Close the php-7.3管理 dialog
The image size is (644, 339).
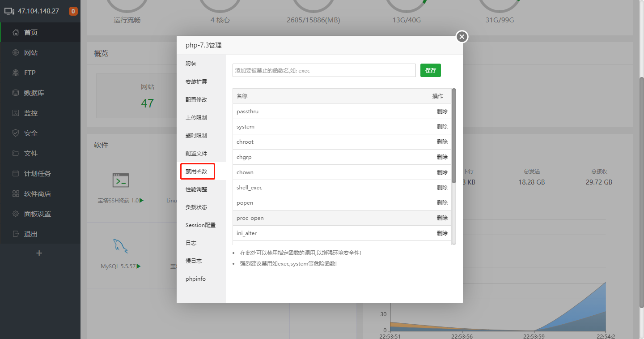[462, 37]
